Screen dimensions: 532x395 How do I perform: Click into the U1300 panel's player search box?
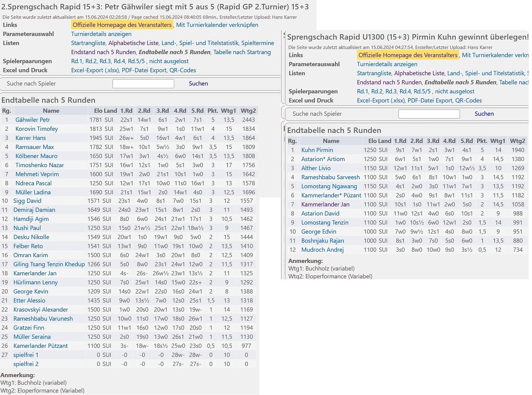coord(429,114)
